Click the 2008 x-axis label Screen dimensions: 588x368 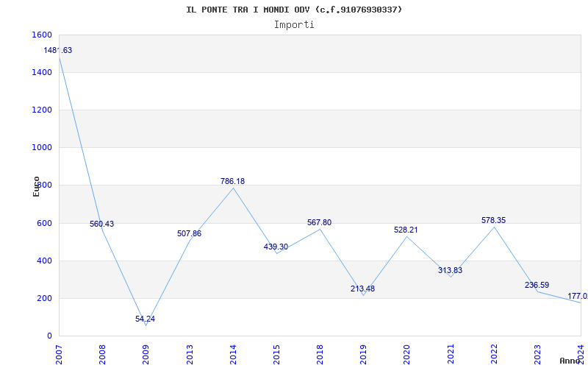(x=102, y=355)
